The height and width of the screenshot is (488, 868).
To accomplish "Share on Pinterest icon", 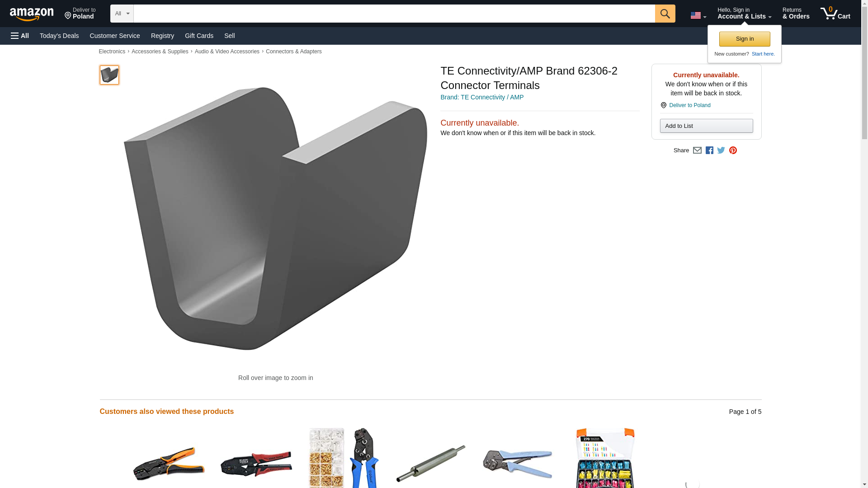I will (733, 150).
